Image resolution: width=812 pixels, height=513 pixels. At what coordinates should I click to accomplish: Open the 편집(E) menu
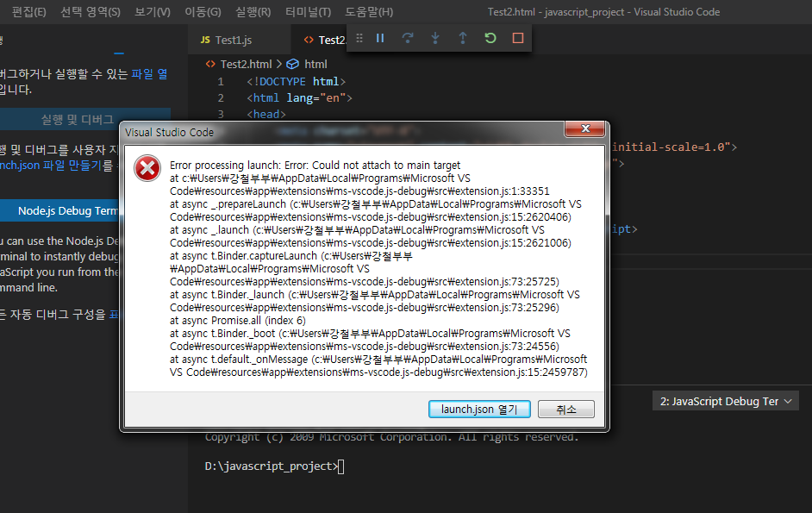pos(29,11)
